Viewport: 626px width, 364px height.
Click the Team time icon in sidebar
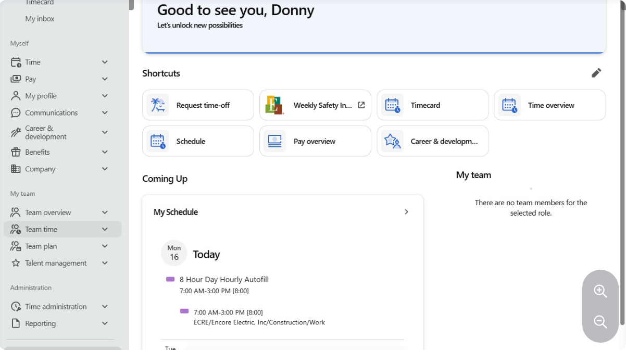[16, 229]
